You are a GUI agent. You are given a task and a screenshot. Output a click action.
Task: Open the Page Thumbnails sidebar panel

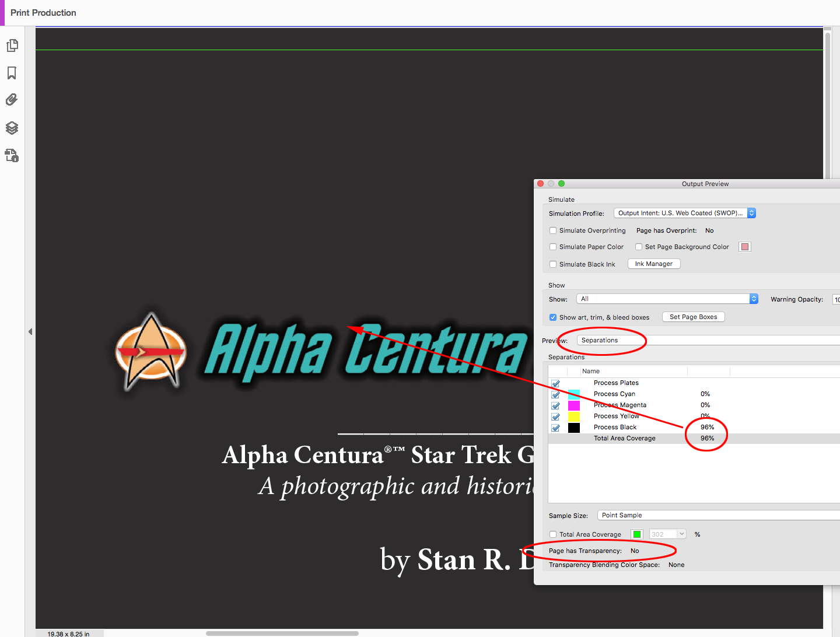[x=12, y=45]
